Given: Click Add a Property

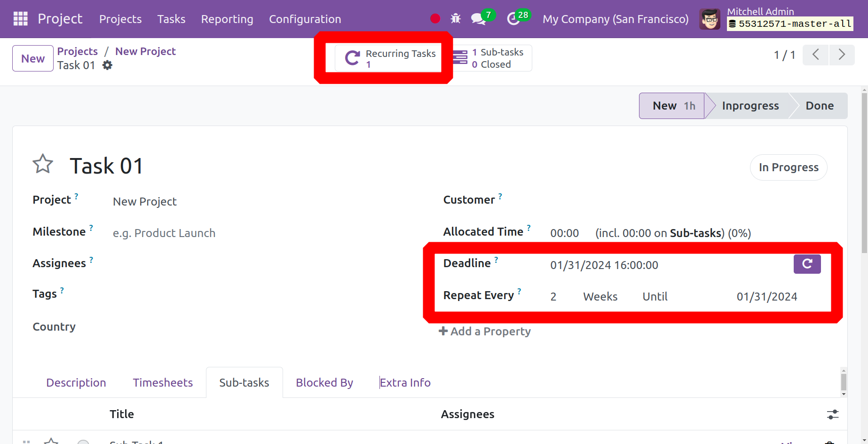Looking at the screenshot, I should pyautogui.click(x=485, y=332).
